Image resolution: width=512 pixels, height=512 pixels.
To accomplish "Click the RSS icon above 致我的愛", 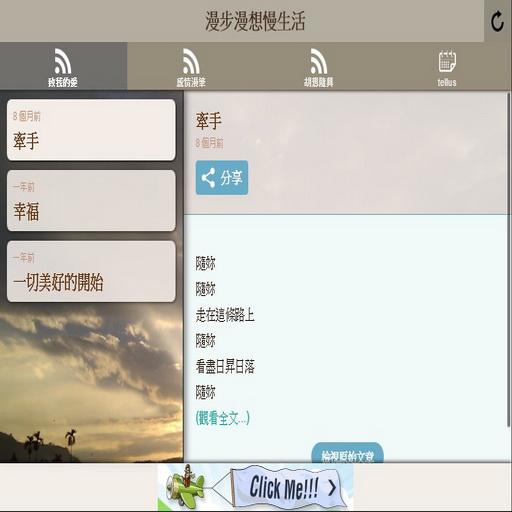I will [x=63, y=61].
